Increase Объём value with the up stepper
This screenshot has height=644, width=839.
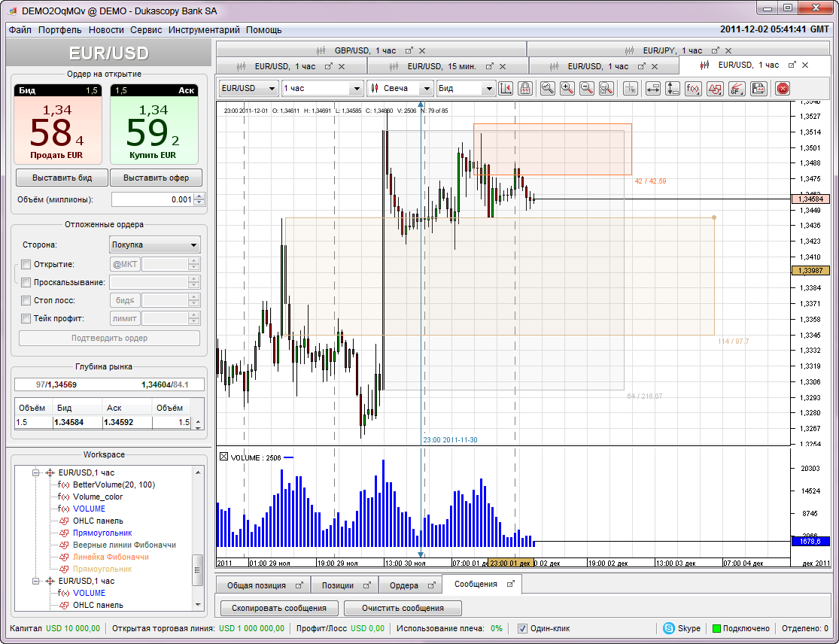199,196
